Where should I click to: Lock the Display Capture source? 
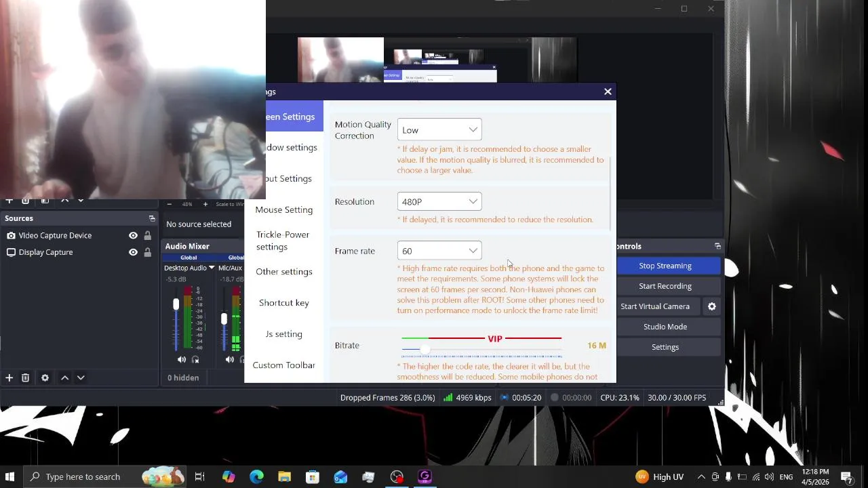point(147,252)
